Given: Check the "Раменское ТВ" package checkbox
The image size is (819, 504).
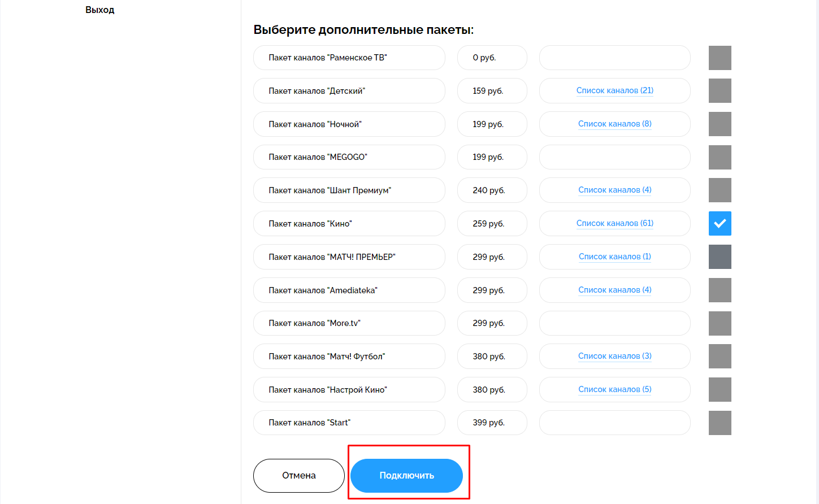Looking at the screenshot, I should point(720,58).
